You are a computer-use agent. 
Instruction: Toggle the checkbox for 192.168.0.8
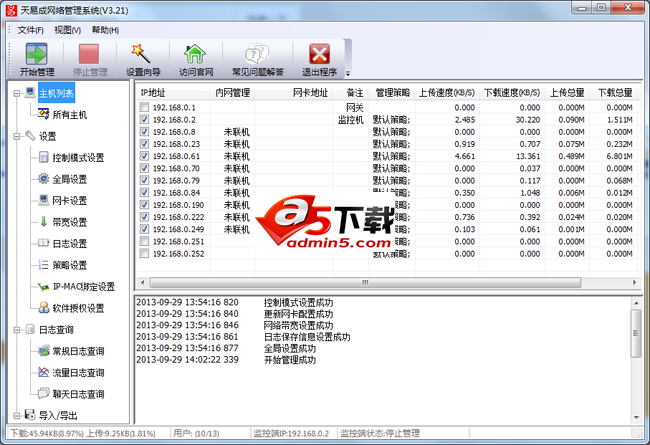pos(144,131)
